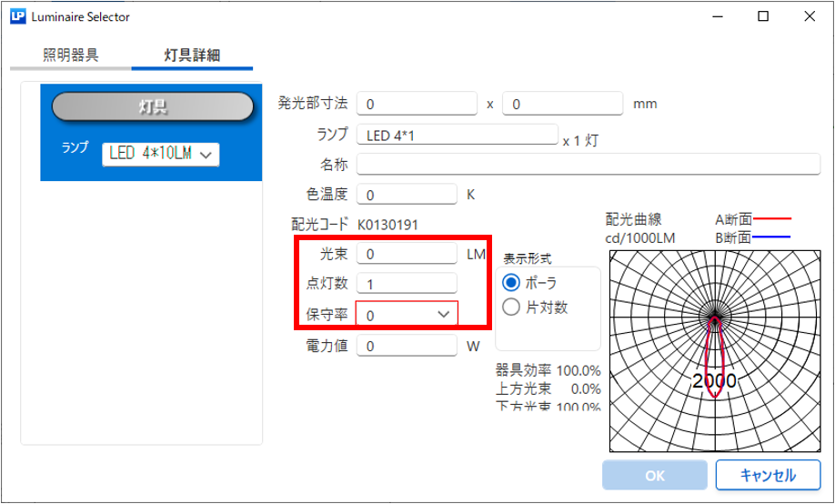Select the 片対数 display format option
The image size is (835, 504).
(x=511, y=307)
